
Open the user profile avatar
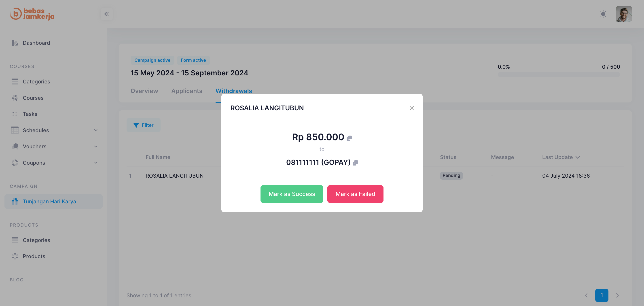[623, 14]
